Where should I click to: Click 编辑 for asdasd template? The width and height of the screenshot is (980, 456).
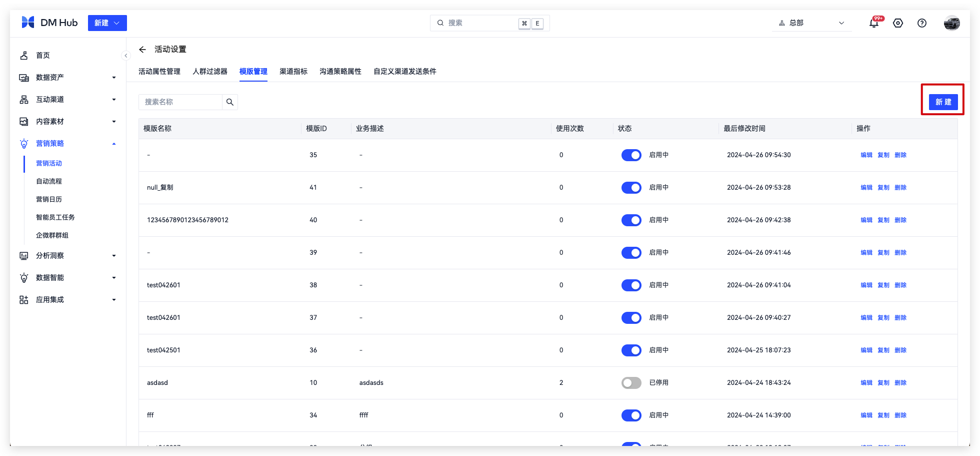click(x=866, y=383)
